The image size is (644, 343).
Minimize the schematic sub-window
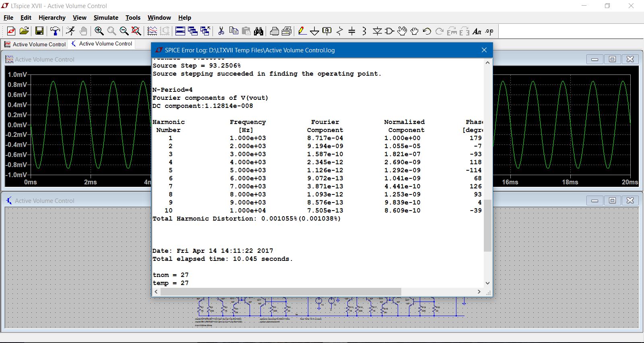tap(594, 200)
